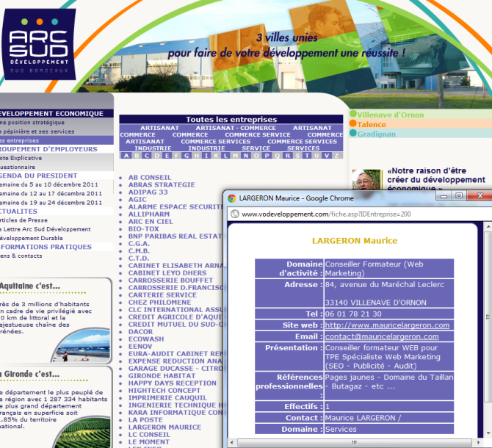The image size is (492, 448).
Task: Filter companies by letter P
Action: (x=267, y=156)
